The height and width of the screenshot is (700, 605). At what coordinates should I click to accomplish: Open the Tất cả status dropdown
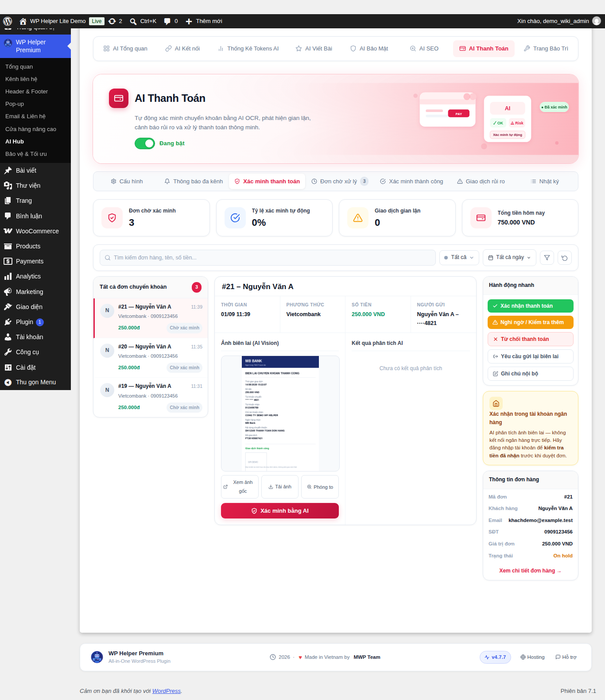point(459,258)
